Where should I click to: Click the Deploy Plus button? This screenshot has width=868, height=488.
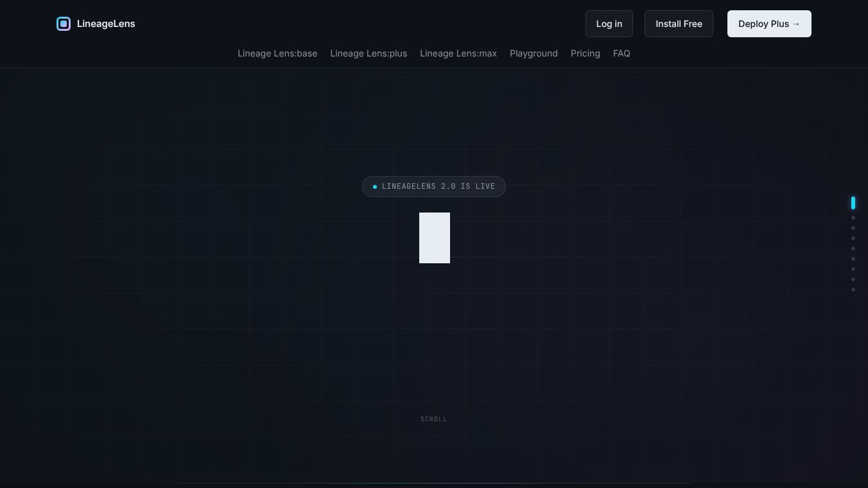tap(769, 24)
